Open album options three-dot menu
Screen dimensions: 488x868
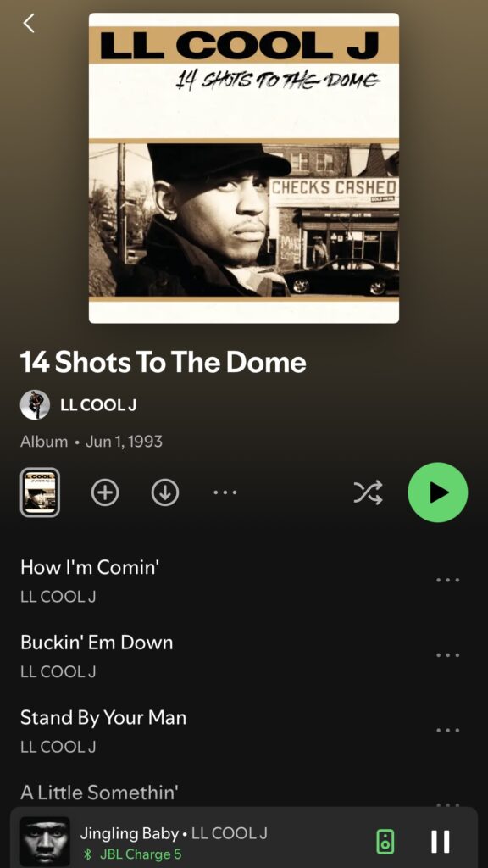[x=225, y=492]
